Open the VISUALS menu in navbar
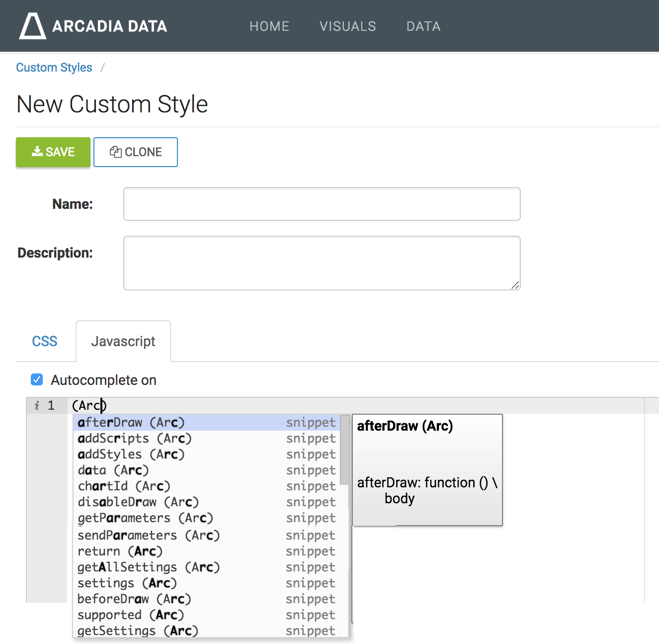This screenshot has width=659, height=644. 347,26
